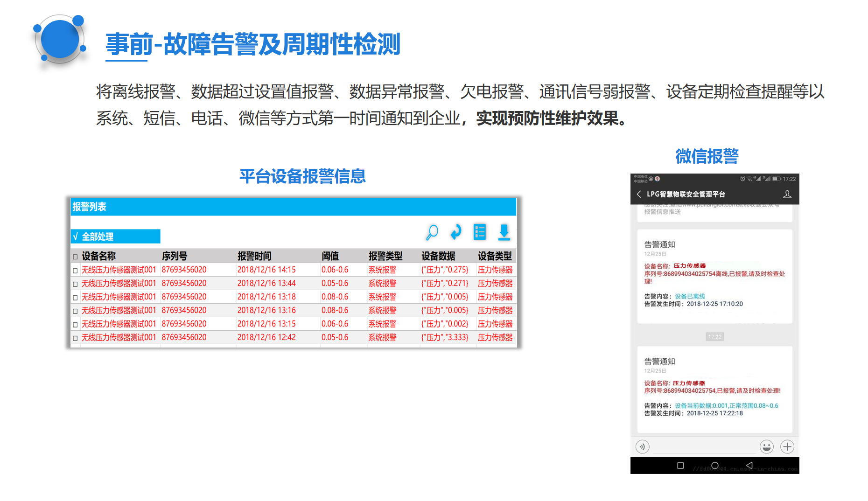Viewport: 868px width, 501px height.
Task: Open the 设备已离线 alarm notification card
Action: tap(714, 276)
